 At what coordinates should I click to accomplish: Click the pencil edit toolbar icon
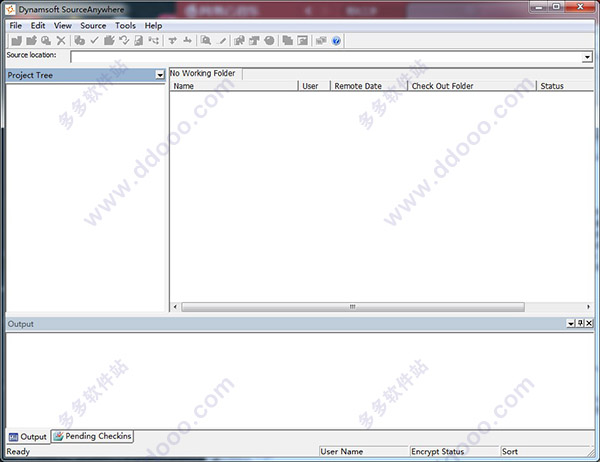tap(222, 41)
